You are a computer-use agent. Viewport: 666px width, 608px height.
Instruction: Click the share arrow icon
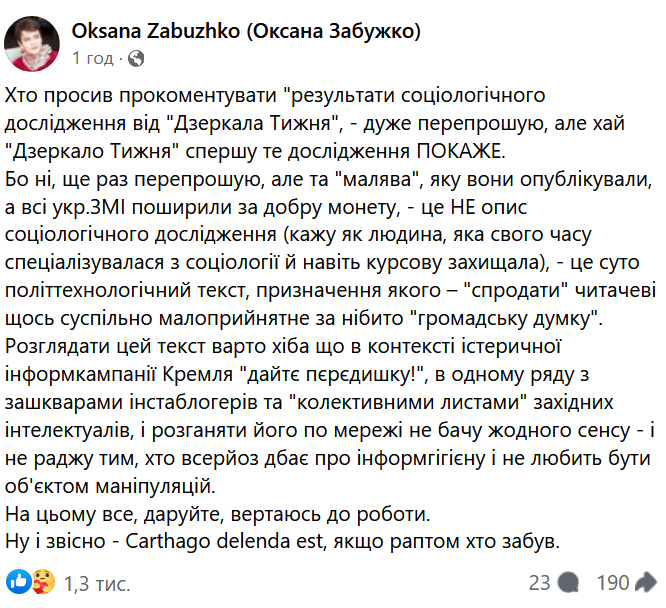pos(646,582)
